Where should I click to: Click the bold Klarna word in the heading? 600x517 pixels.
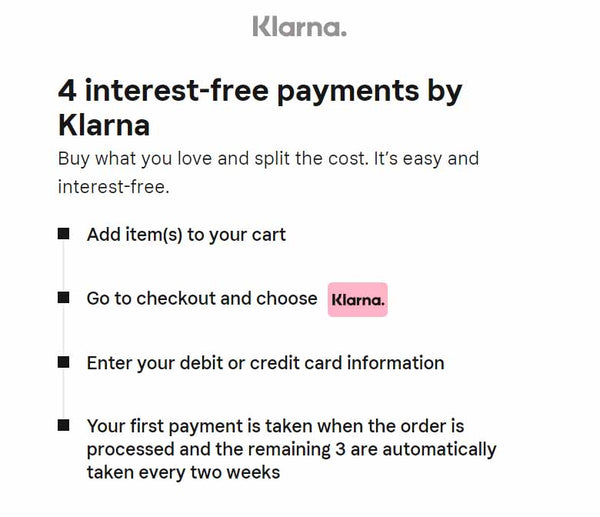[104, 126]
